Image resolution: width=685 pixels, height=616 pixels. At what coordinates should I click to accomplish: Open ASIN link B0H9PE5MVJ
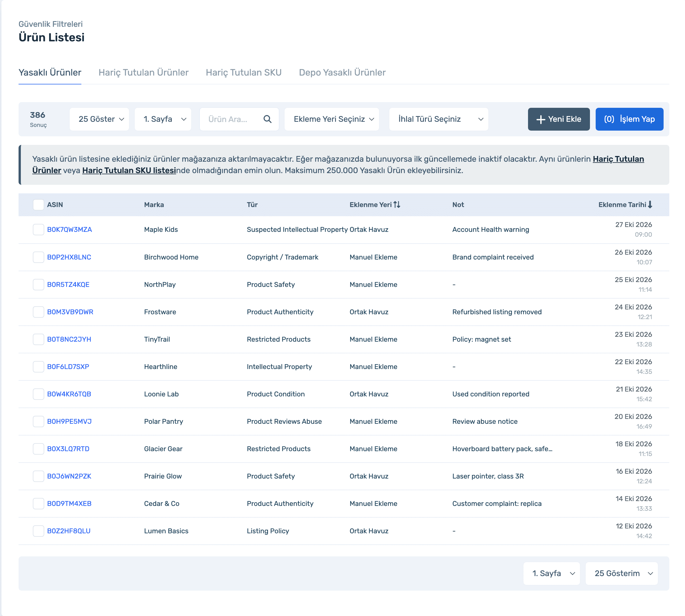coord(69,422)
